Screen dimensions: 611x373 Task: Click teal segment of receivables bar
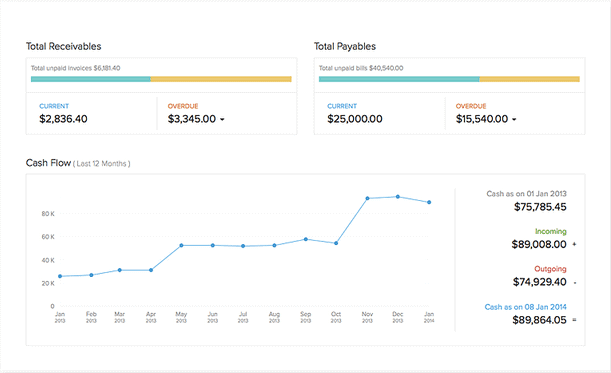[x=91, y=79]
